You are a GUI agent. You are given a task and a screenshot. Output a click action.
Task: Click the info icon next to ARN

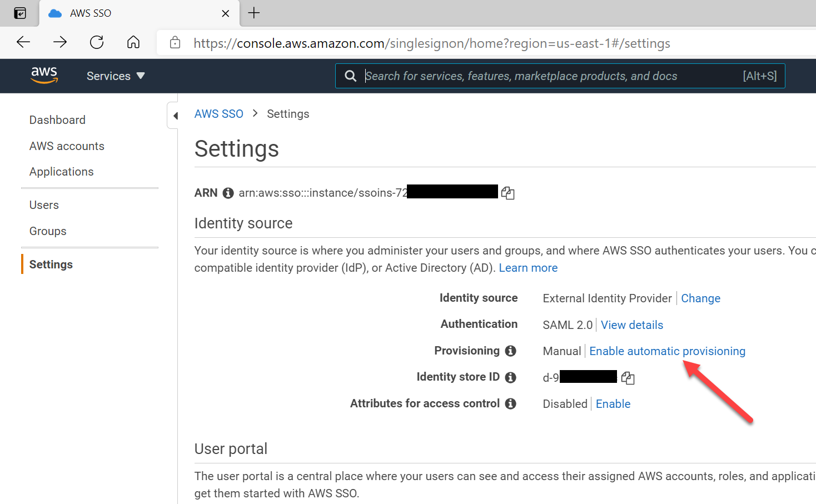tap(228, 193)
